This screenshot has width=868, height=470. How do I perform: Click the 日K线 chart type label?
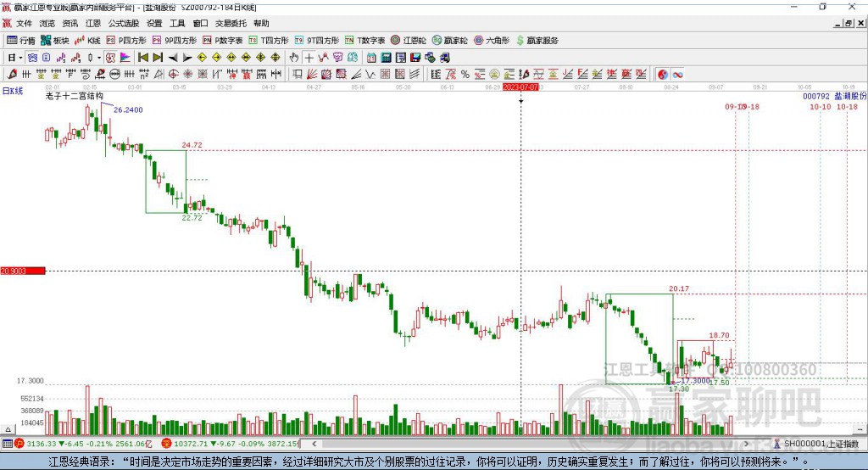point(13,91)
